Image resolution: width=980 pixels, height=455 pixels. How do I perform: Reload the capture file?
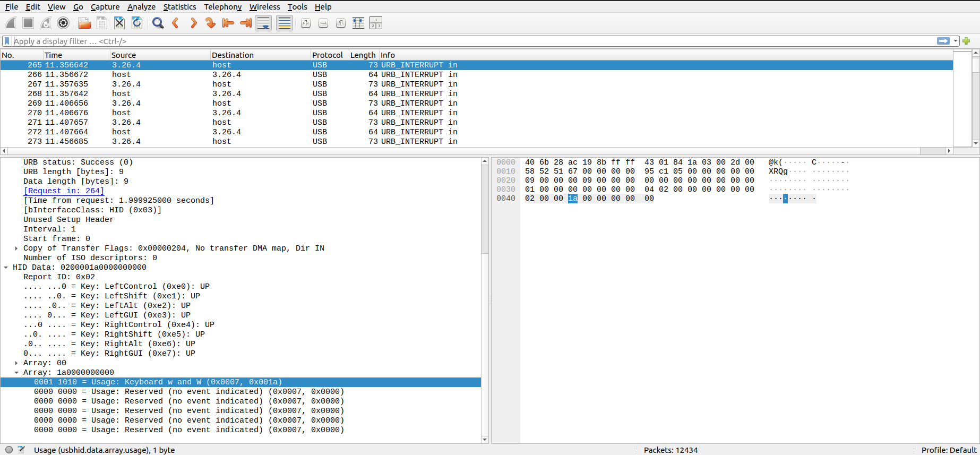pyautogui.click(x=137, y=23)
